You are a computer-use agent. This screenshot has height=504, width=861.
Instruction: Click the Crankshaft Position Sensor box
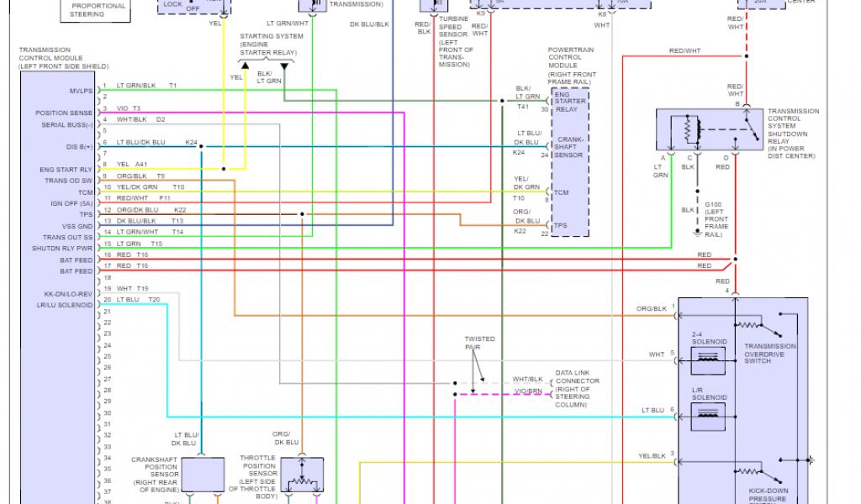tap(201, 475)
